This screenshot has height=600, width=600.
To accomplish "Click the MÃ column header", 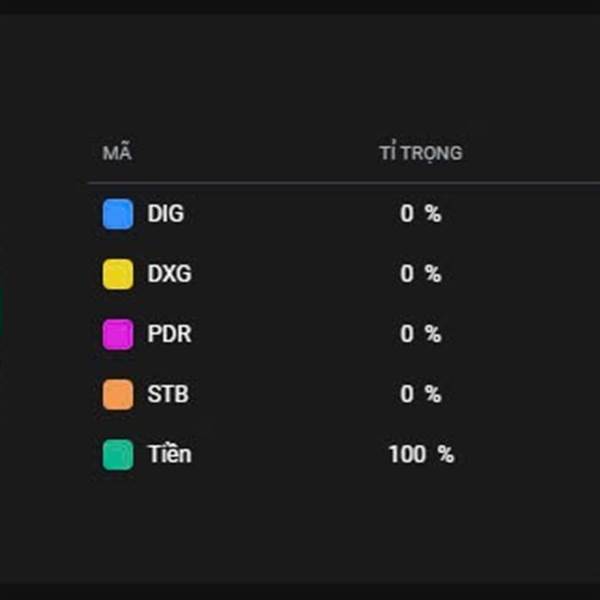I will point(117,153).
